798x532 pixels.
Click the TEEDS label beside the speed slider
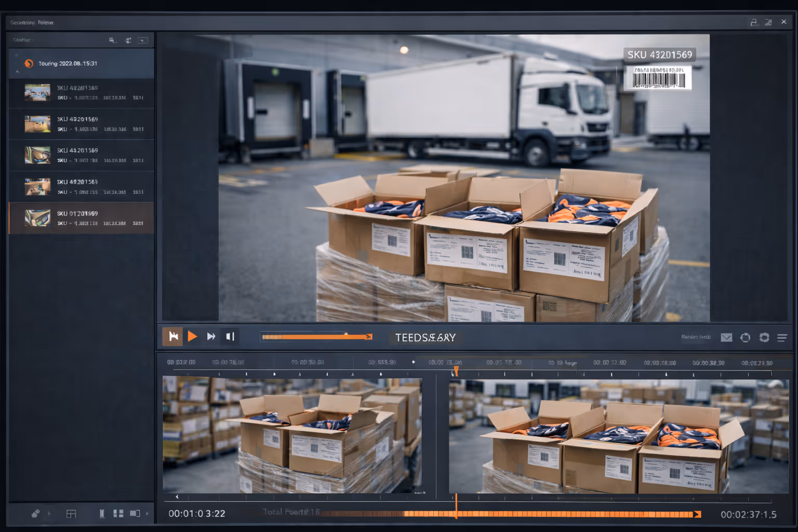pos(425,338)
